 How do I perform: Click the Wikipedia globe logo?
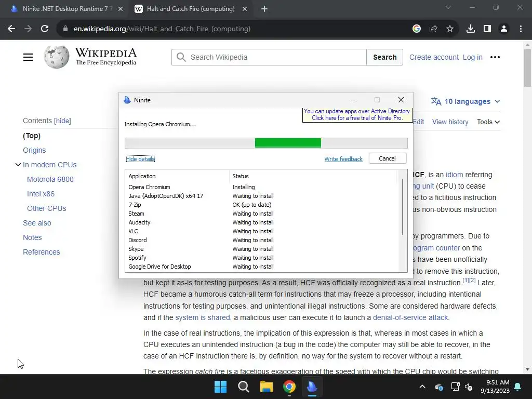coord(56,57)
